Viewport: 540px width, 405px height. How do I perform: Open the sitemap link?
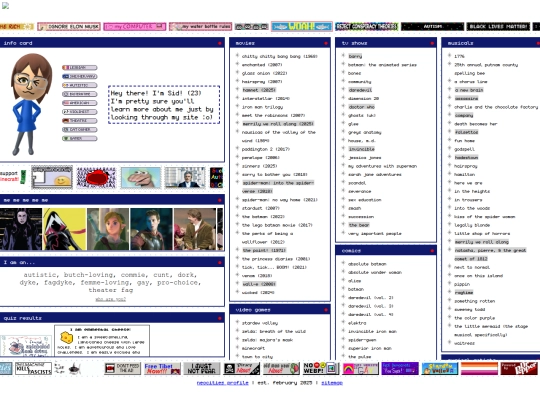pyautogui.click(x=332, y=383)
